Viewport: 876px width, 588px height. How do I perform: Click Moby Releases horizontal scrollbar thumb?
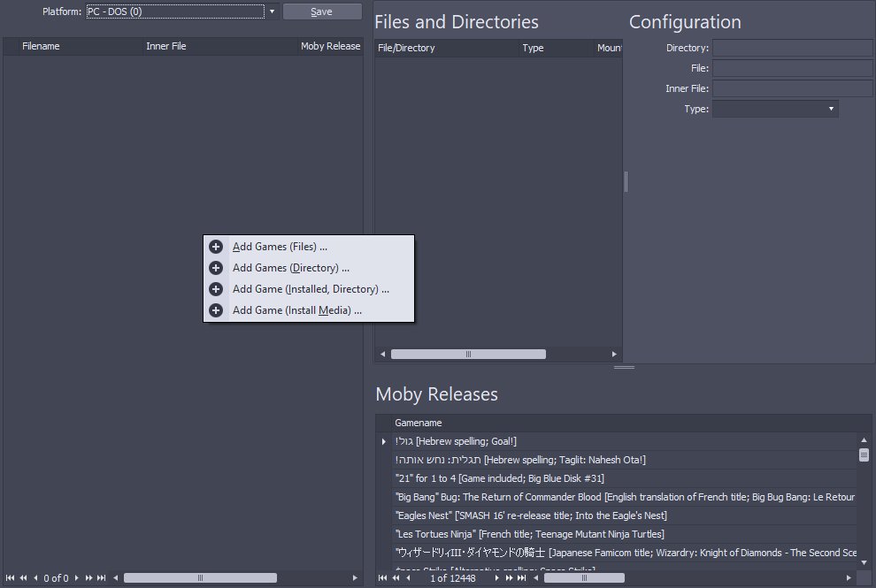click(584, 578)
